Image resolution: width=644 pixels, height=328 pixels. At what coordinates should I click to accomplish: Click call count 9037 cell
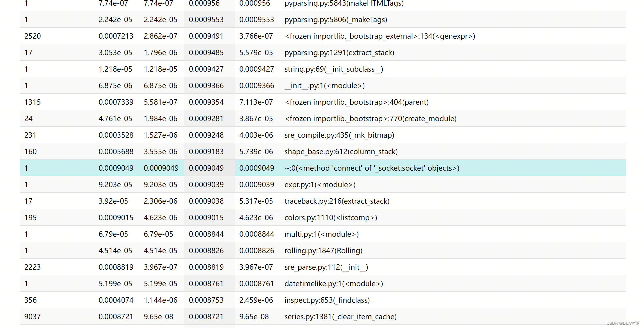33,317
